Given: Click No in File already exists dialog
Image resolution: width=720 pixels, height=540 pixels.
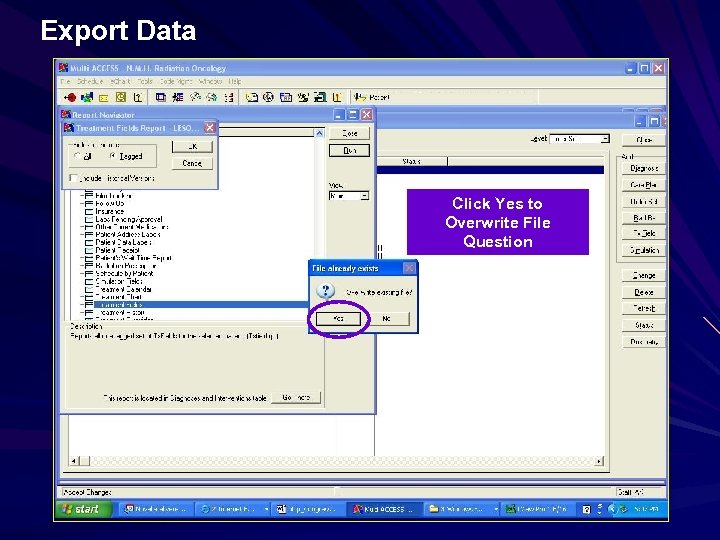Looking at the screenshot, I should pos(386,318).
